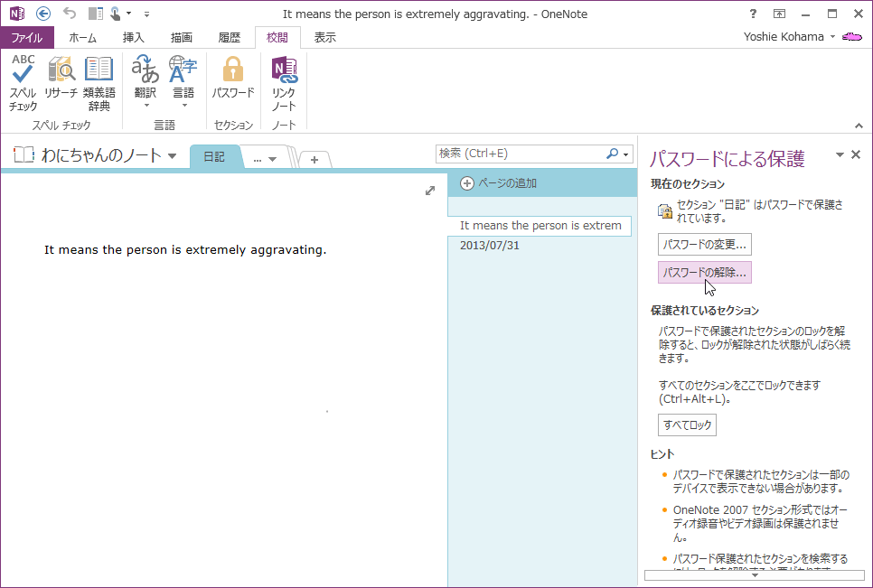Open the Yoshie Kohama account menu
The width and height of the screenshot is (873, 588).
coord(789,37)
